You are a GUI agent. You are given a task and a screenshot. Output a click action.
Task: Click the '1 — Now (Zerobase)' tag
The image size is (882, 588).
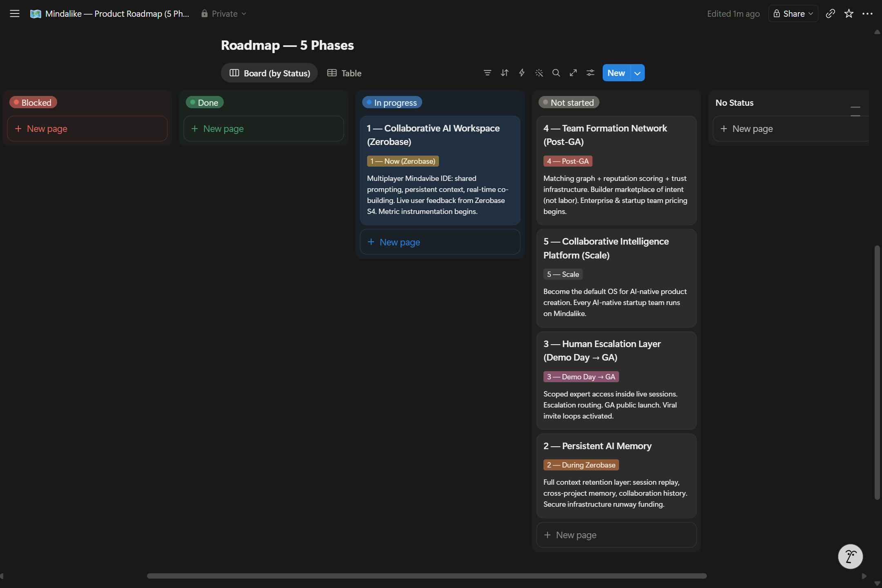point(403,161)
